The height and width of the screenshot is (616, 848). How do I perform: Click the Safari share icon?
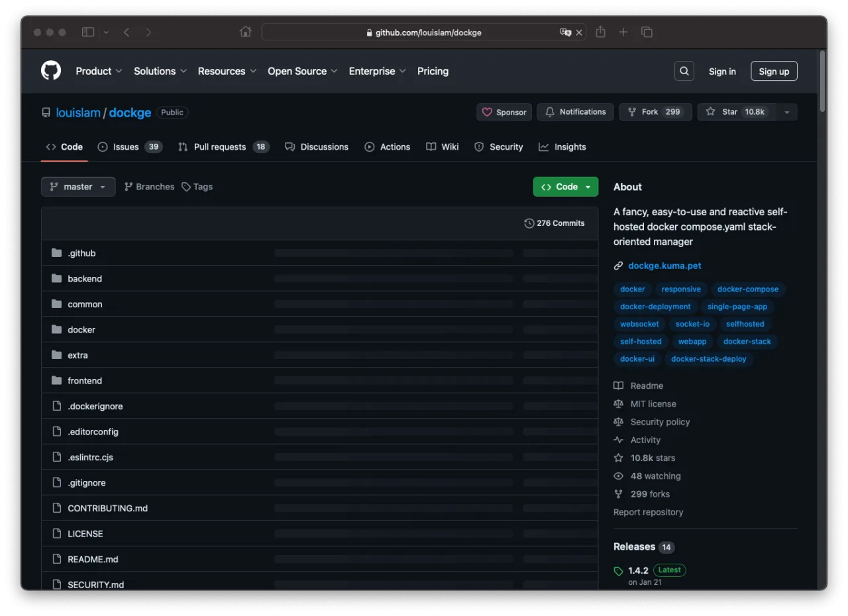(x=600, y=32)
